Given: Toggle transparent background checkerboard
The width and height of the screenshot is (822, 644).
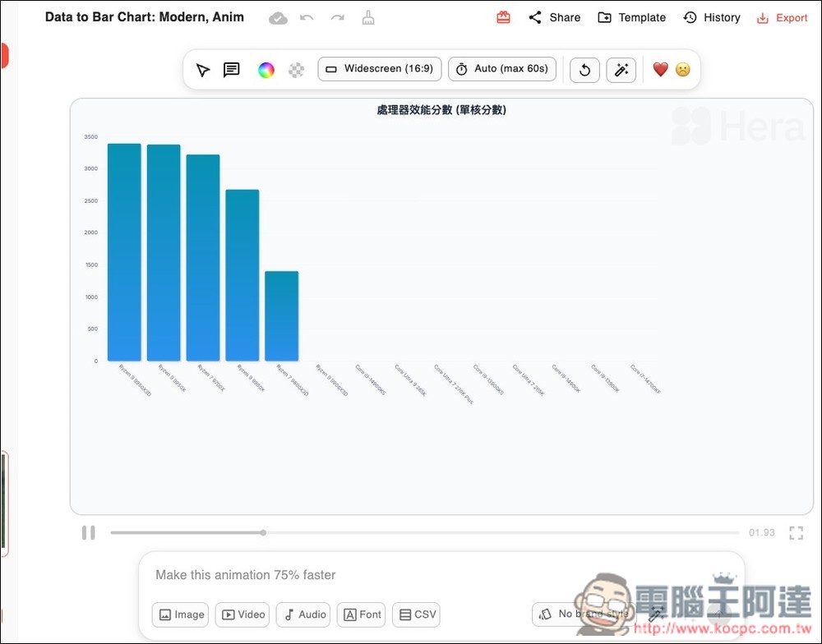Looking at the screenshot, I should [296, 70].
